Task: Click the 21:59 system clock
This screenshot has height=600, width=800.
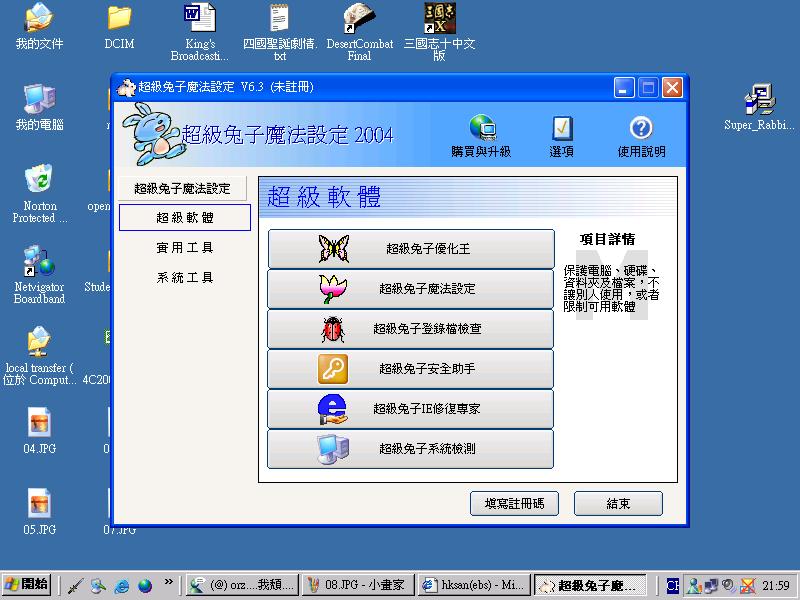Action: (776, 585)
